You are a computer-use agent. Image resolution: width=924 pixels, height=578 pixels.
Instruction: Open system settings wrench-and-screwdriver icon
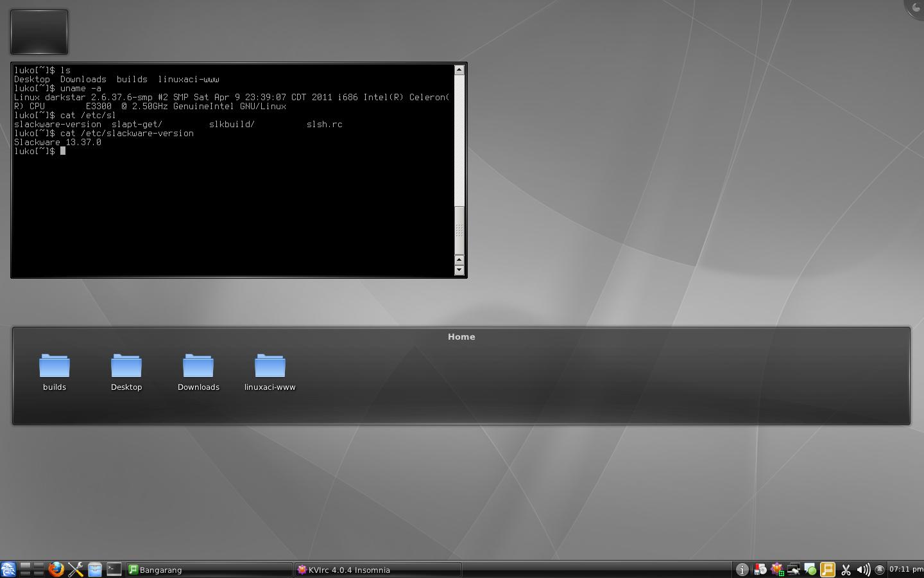(x=76, y=569)
